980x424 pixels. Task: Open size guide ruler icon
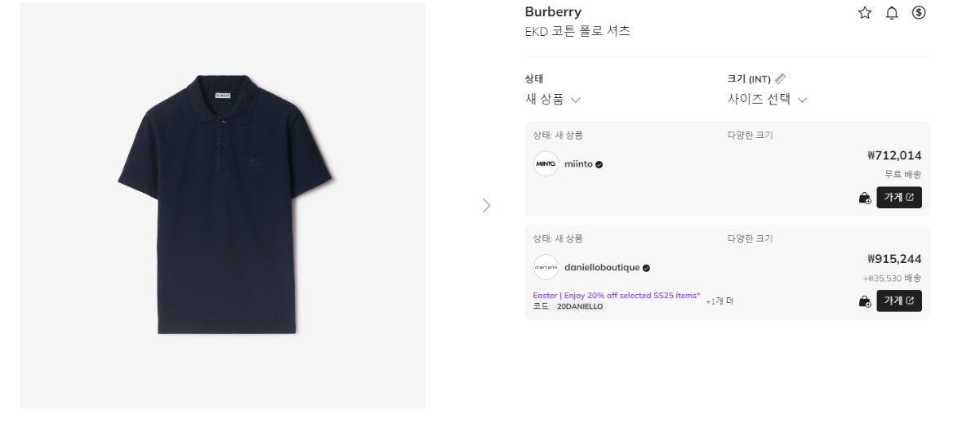click(x=781, y=78)
